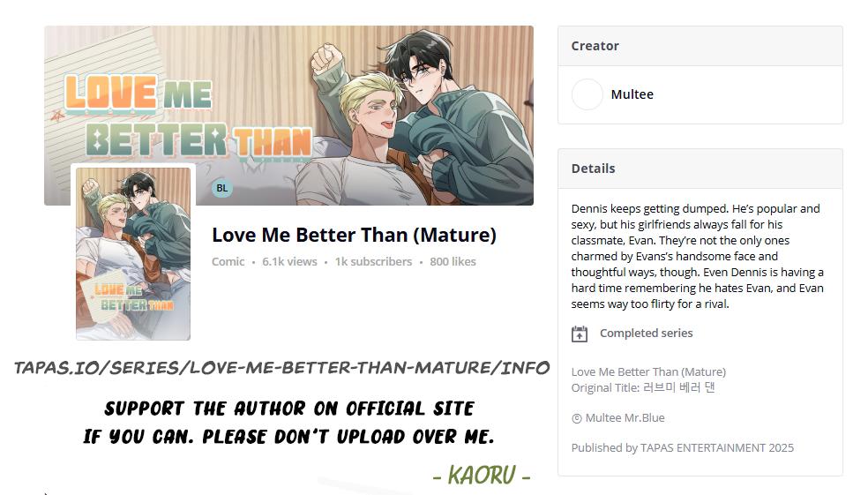Open the series cover thumbnail

pyautogui.click(x=133, y=253)
